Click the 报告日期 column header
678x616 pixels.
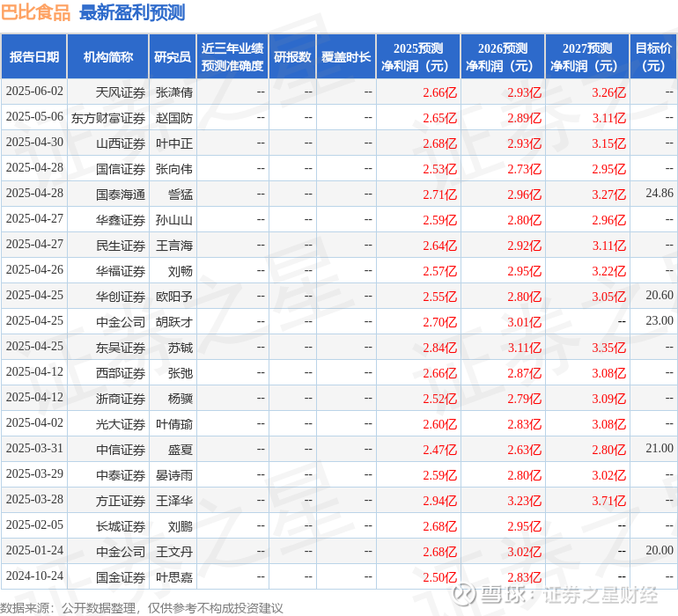pyautogui.click(x=34, y=57)
